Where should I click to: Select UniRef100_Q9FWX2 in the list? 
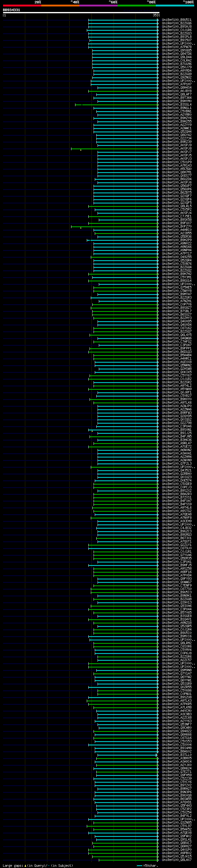pyautogui.click(x=176, y=836)
